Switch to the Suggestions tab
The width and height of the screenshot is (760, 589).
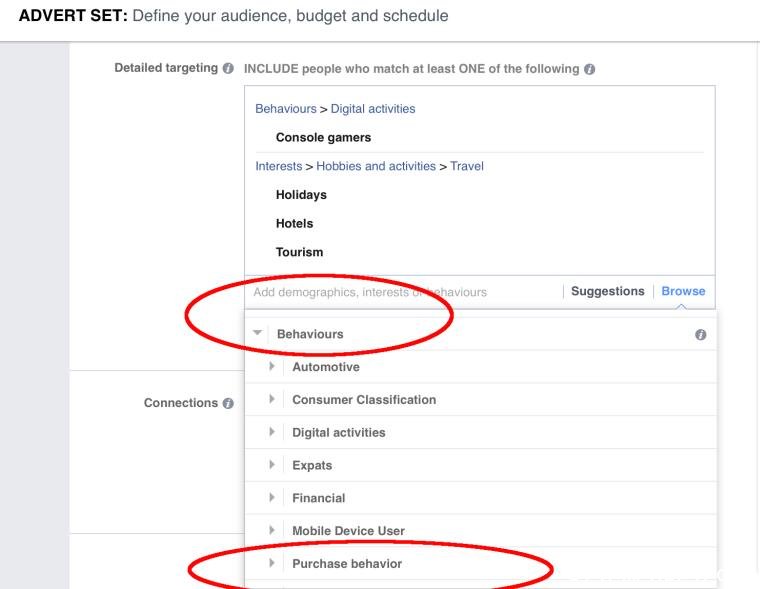click(608, 291)
